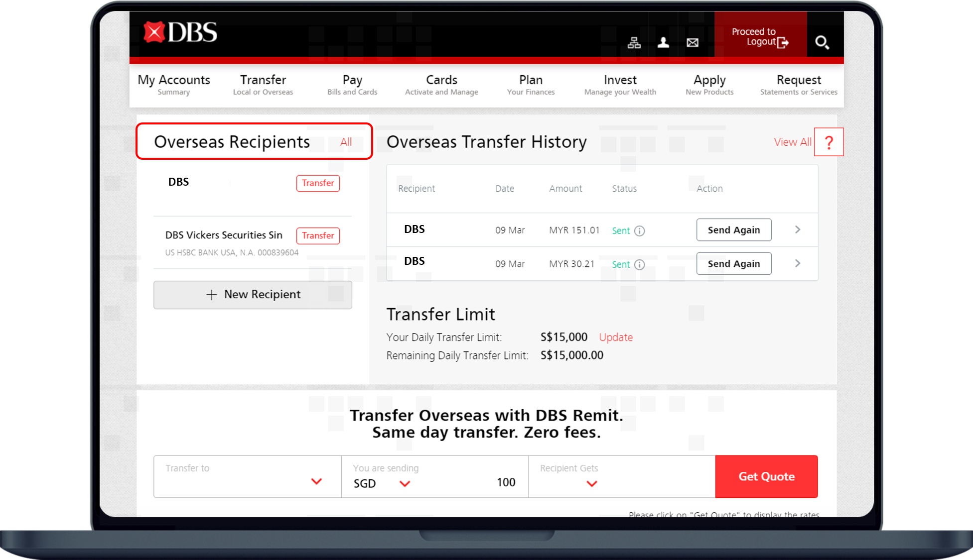Expand the MYR 30.21 row chevron
973x560 pixels.
point(798,263)
